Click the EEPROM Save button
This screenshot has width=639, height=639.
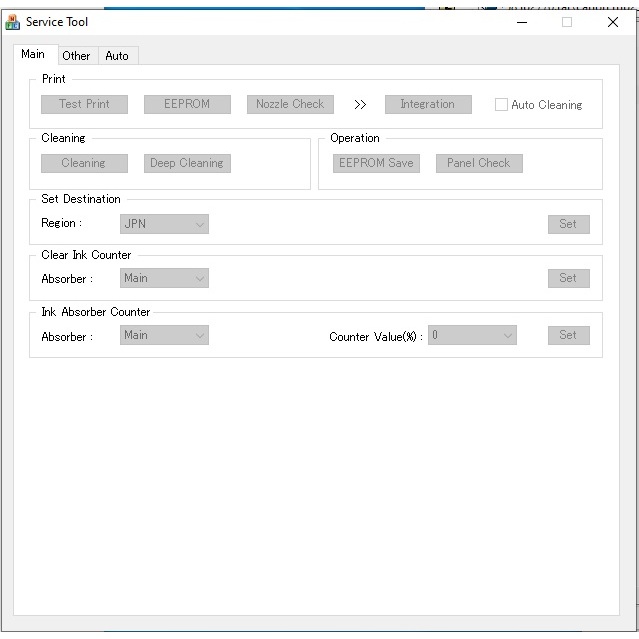pos(376,163)
